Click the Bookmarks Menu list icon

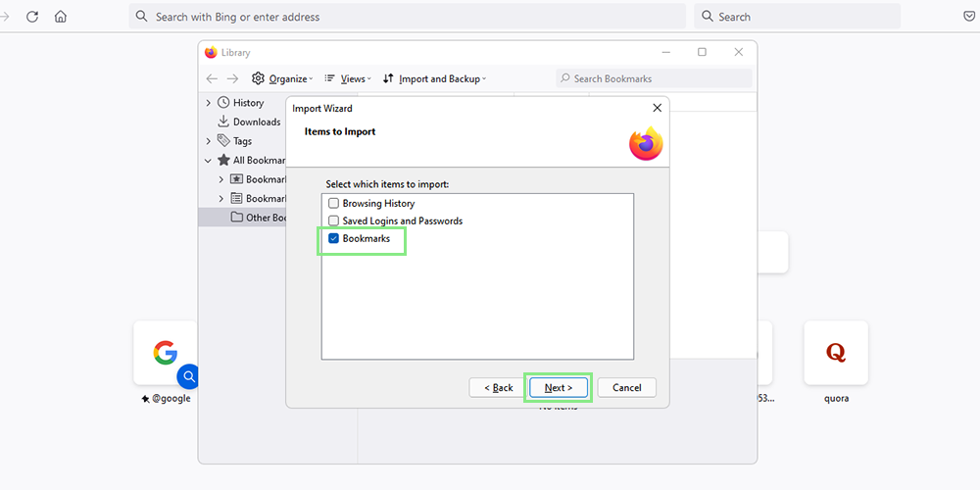(236, 198)
